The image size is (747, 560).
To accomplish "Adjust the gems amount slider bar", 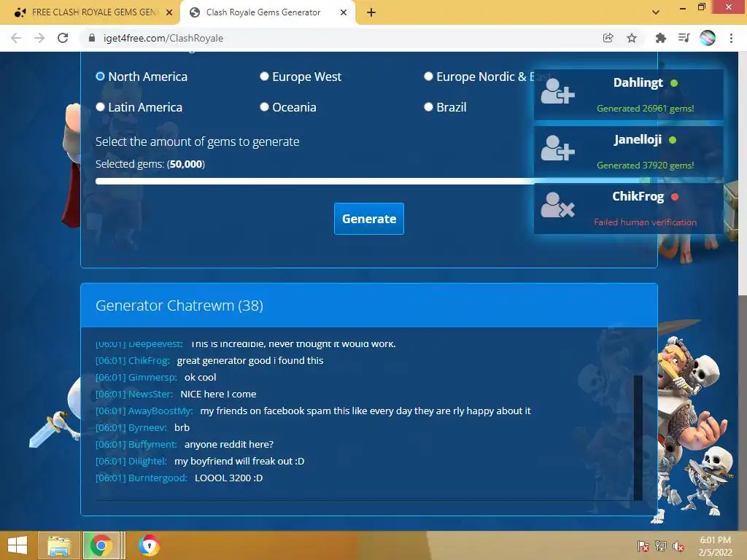I will point(368,181).
